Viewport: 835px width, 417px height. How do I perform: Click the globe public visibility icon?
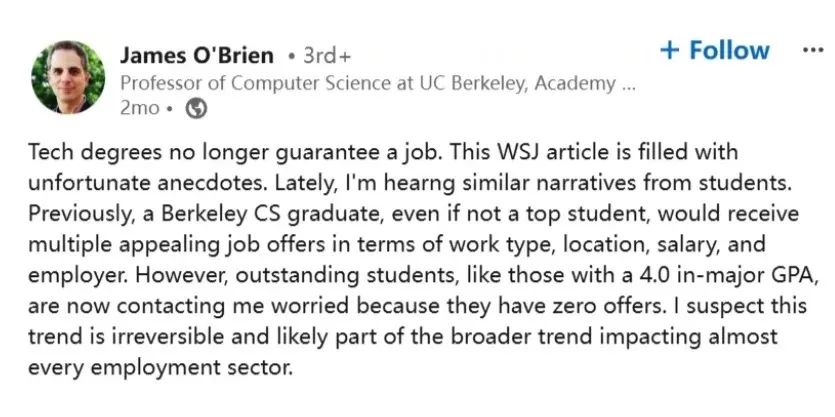tap(195, 109)
